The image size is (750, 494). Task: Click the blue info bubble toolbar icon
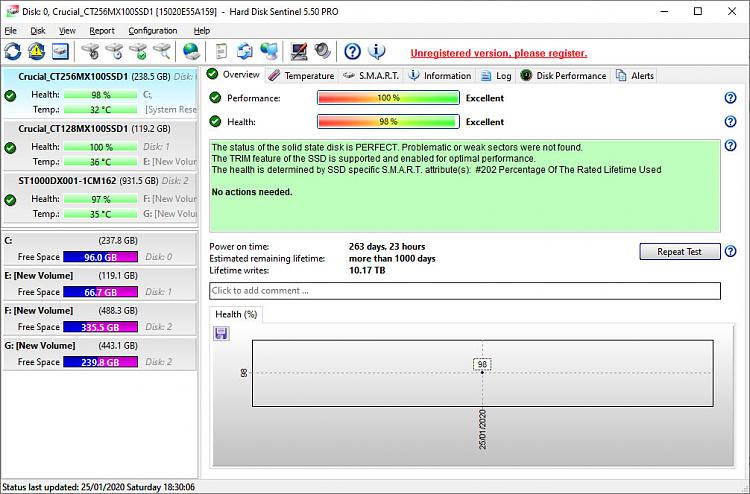point(377,51)
